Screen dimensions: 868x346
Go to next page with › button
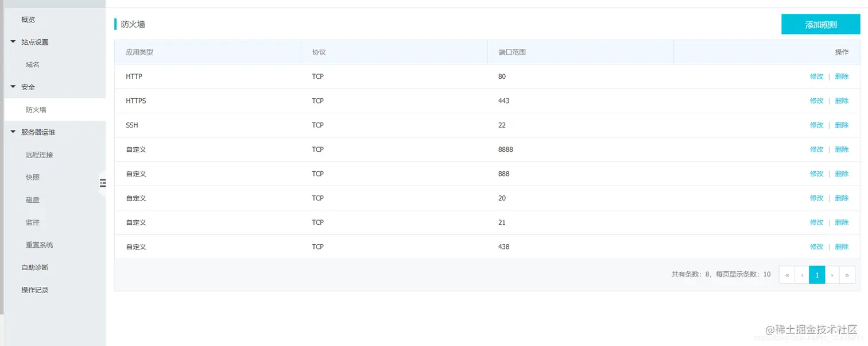(832, 275)
